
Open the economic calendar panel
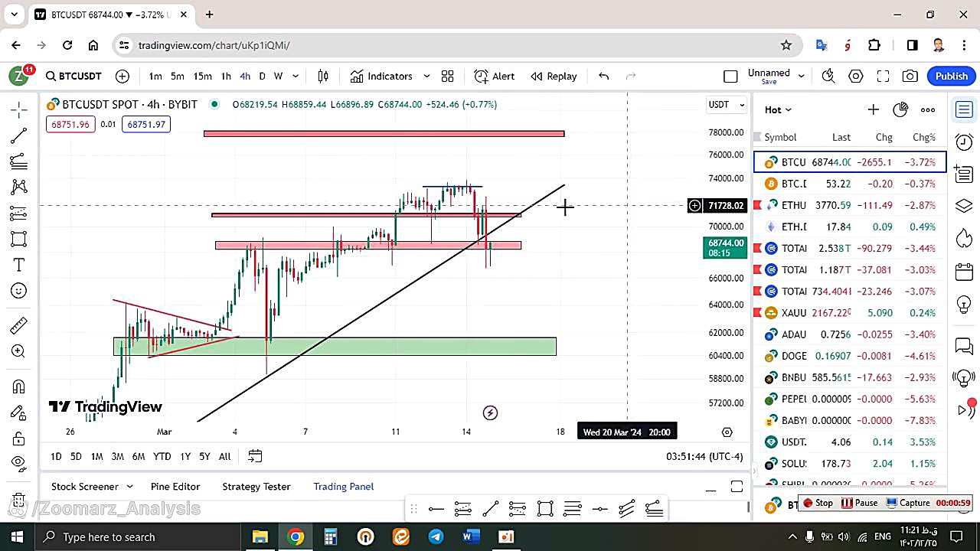pyautogui.click(x=964, y=272)
